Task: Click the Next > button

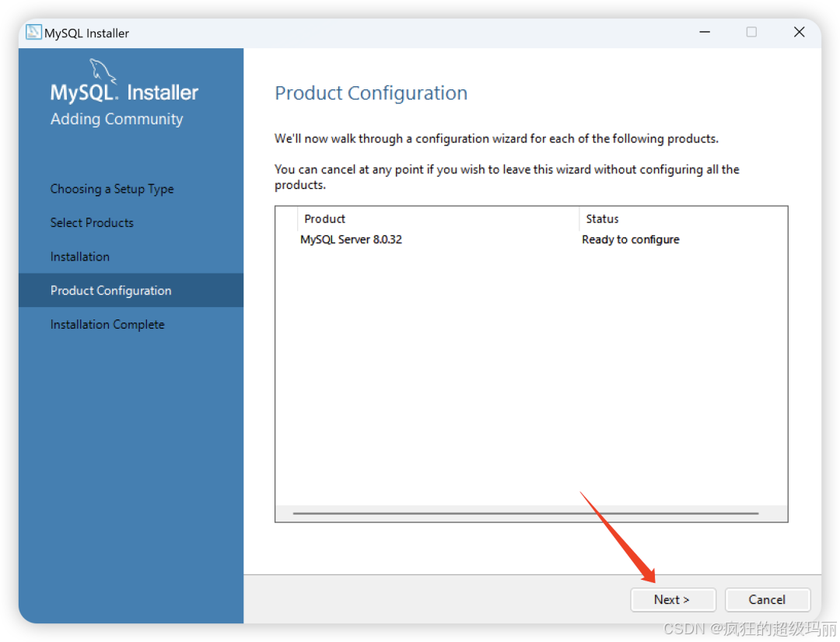Action: point(673,600)
